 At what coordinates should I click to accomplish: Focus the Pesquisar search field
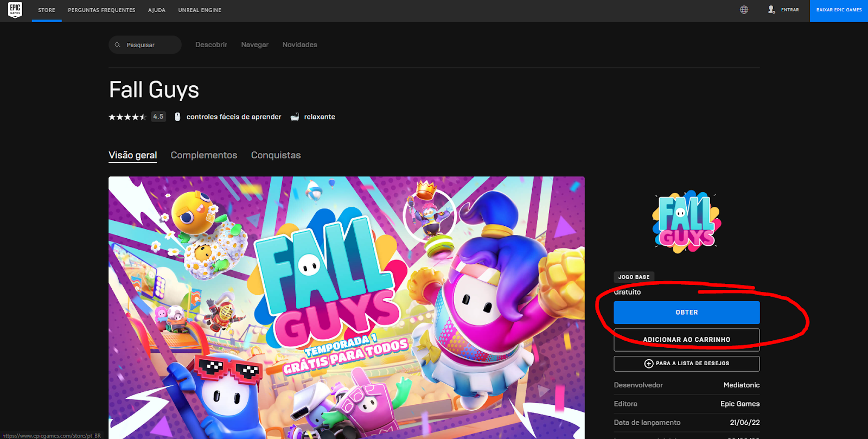(145, 45)
